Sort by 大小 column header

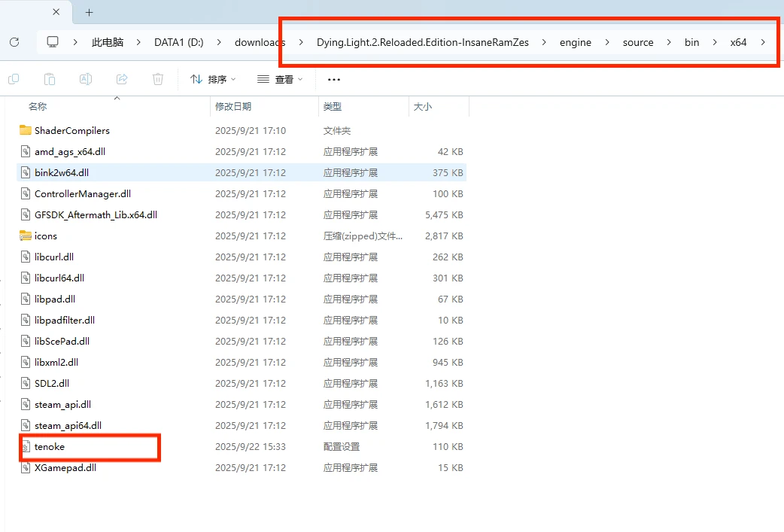coord(423,107)
